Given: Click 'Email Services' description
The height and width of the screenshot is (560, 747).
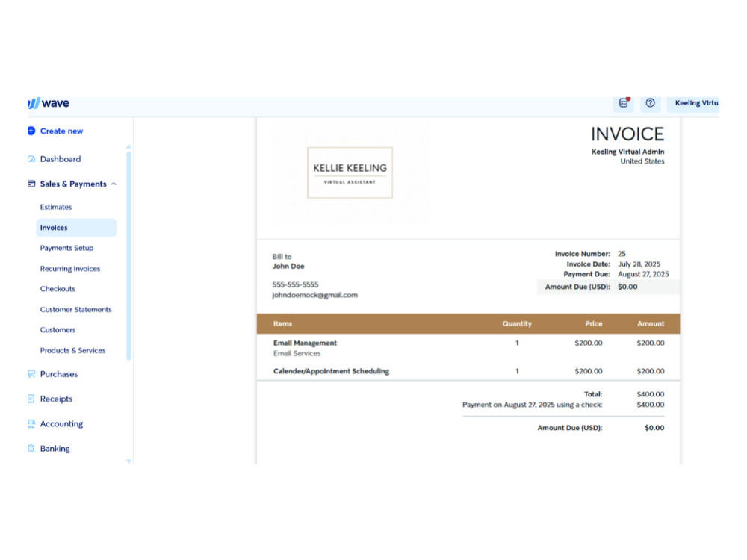Looking at the screenshot, I should point(297,353).
